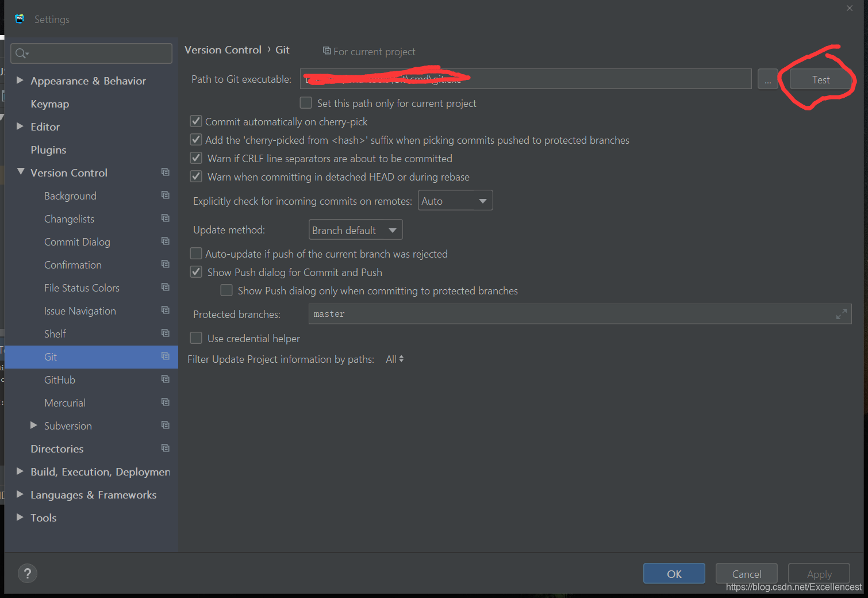Viewport: 868px width, 598px height.
Task: Select Changelists settings page
Action: click(x=69, y=219)
